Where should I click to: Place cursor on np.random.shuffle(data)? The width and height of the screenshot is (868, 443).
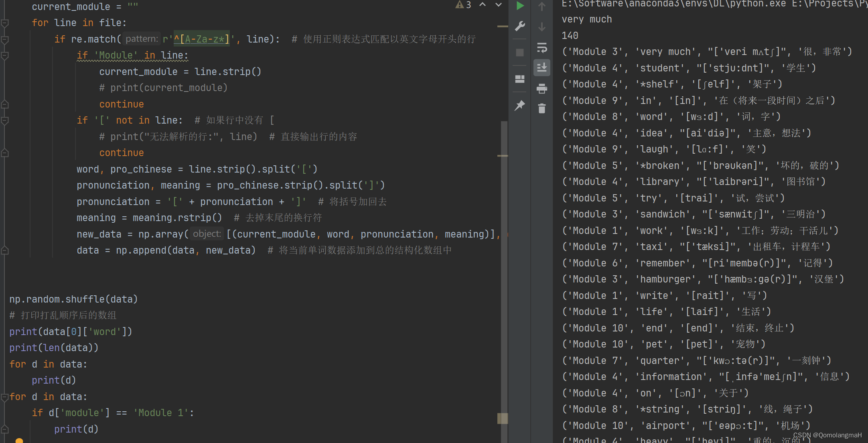[x=73, y=299]
